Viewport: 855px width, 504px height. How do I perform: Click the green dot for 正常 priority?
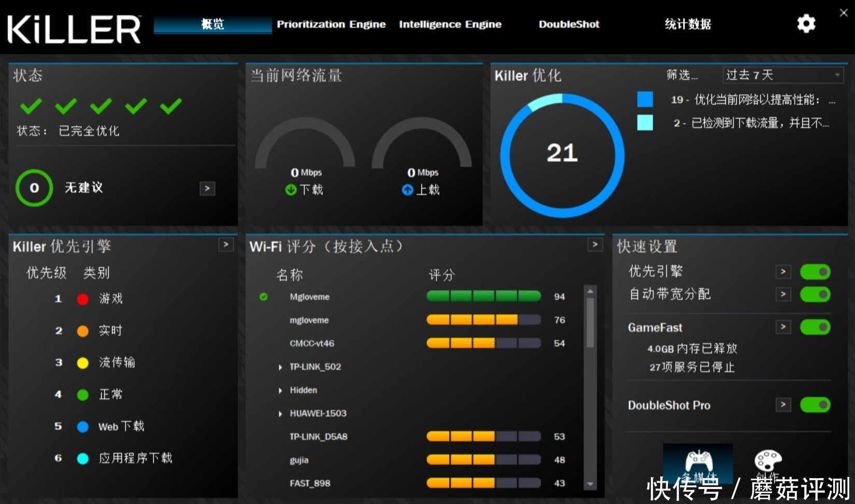coord(82,395)
